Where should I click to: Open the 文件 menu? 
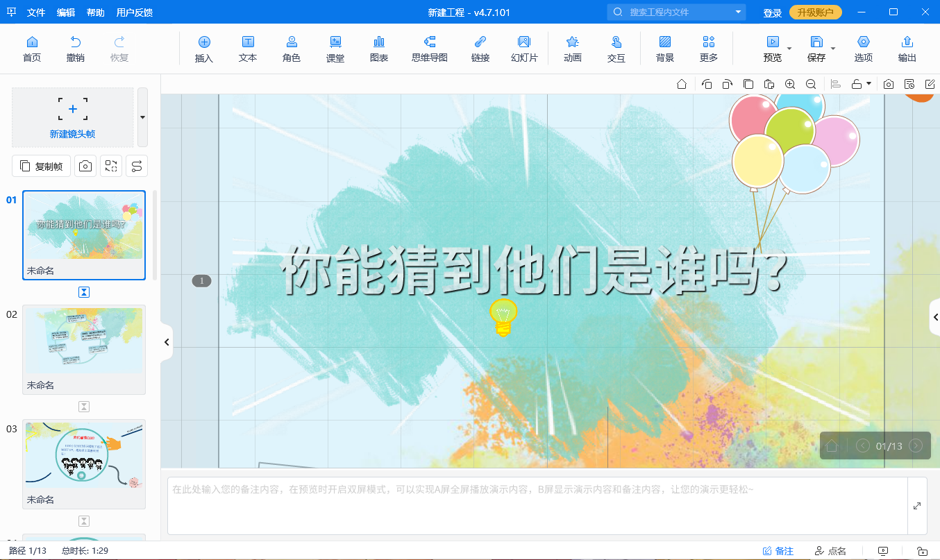36,12
